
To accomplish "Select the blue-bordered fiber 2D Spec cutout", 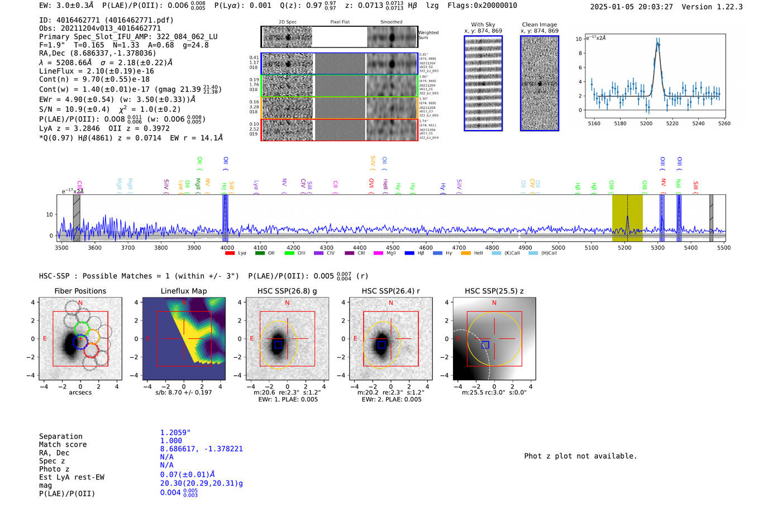I will point(288,64).
